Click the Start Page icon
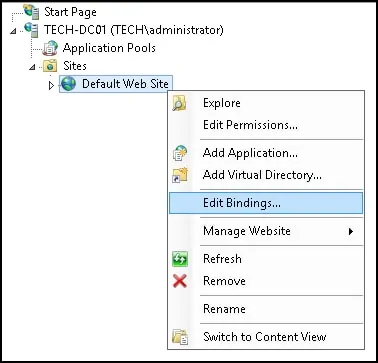378x363 pixels. [32, 12]
